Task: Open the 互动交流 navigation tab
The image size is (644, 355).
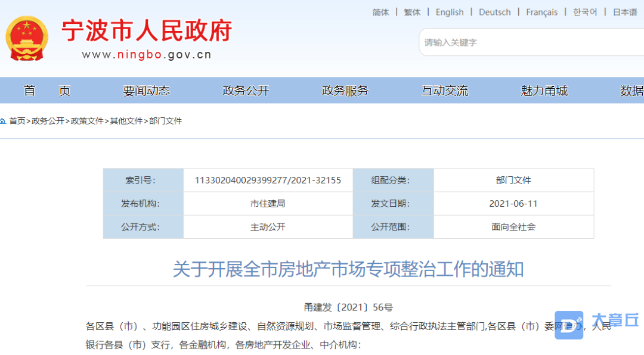Action: tap(445, 91)
